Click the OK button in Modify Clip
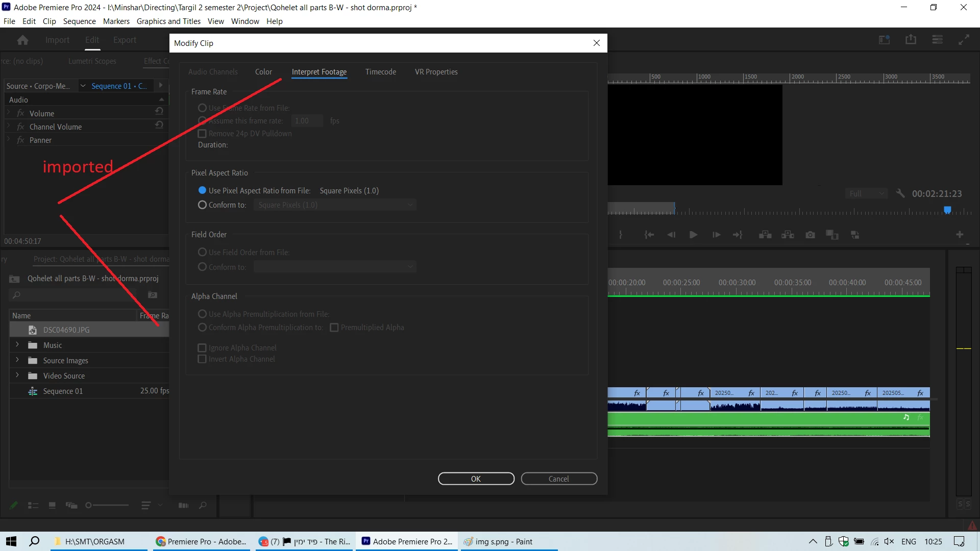980x551 pixels. coord(476,479)
